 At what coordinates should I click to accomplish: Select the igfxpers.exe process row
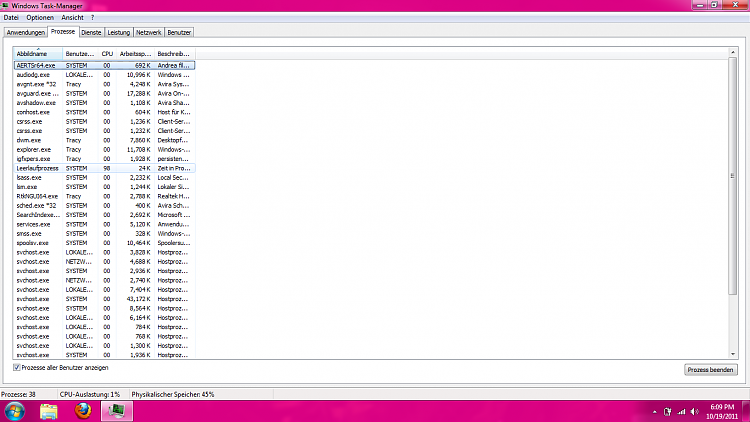[104, 159]
